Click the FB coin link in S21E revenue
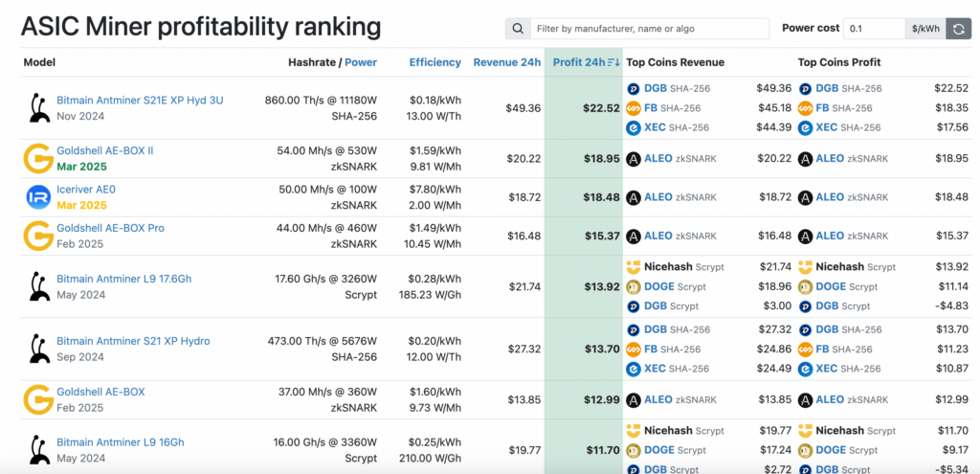The image size is (980, 474). click(x=652, y=108)
